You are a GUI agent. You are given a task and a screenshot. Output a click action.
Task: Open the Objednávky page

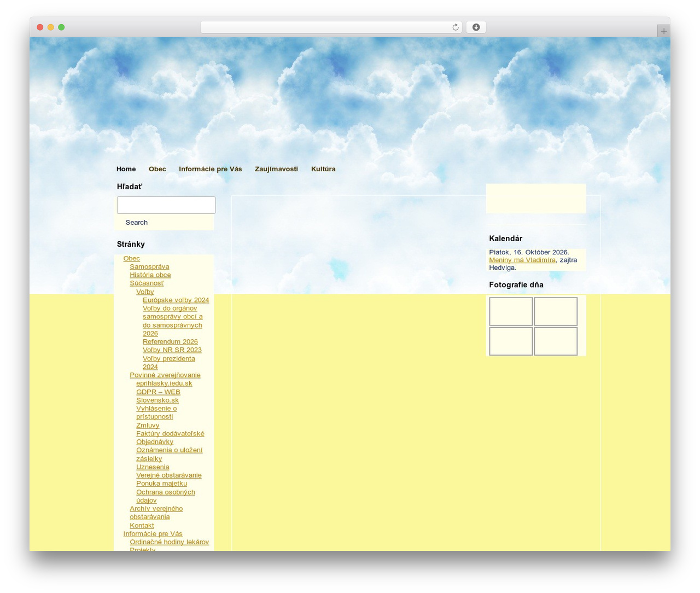[x=155, y=441]
